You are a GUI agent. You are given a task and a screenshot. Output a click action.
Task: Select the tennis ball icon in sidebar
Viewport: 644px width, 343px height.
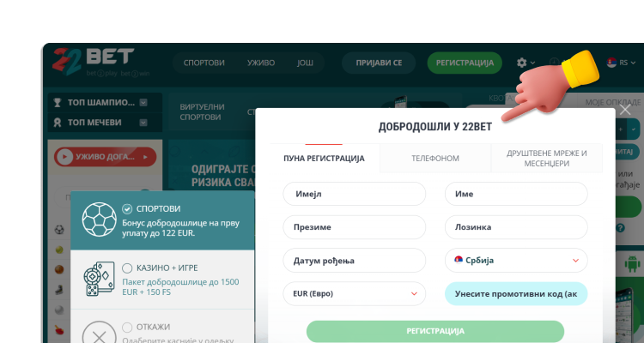[x=59, y=250]
